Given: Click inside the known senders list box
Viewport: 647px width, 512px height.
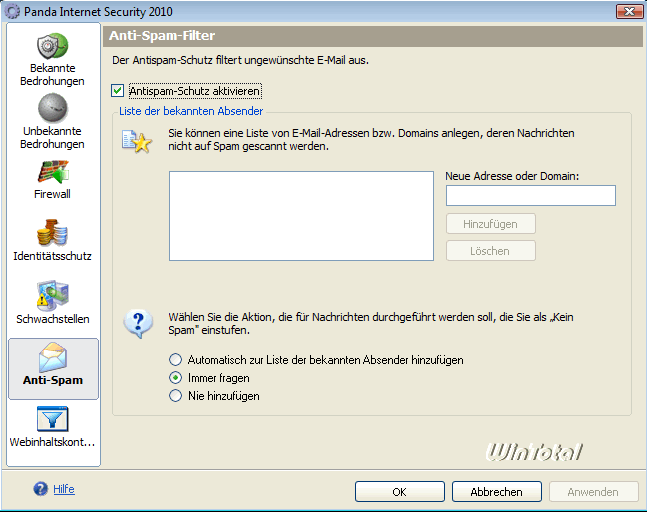Looking at the screenshot, I should (301, 216).
